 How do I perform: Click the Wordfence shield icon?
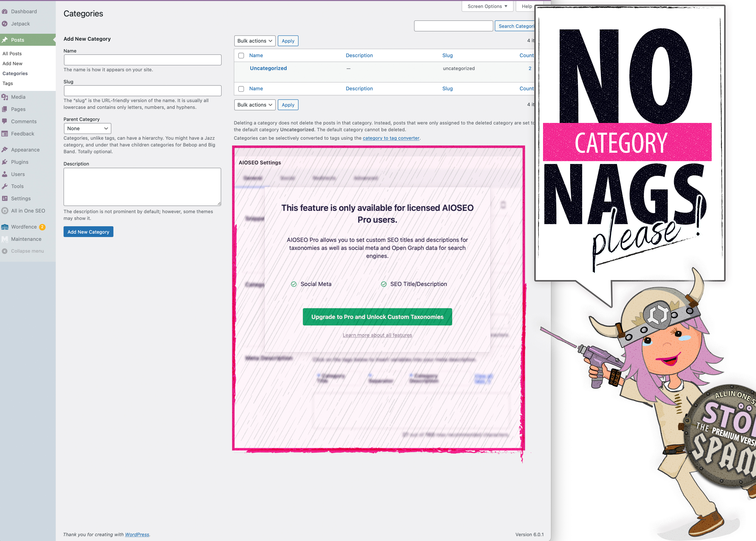(x=5, y=227)
